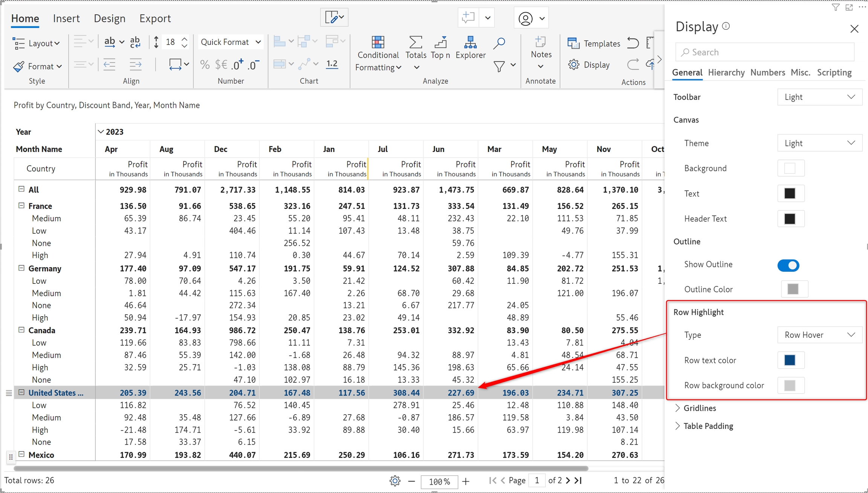
Task: Click the Templates icon
Action: pos(573,43)
